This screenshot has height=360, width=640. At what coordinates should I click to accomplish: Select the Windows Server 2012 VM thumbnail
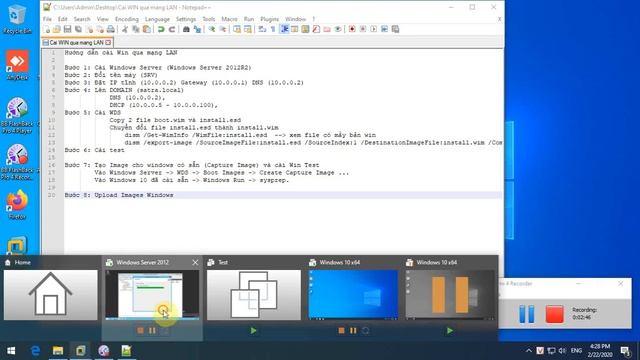[x=152, y=295]
